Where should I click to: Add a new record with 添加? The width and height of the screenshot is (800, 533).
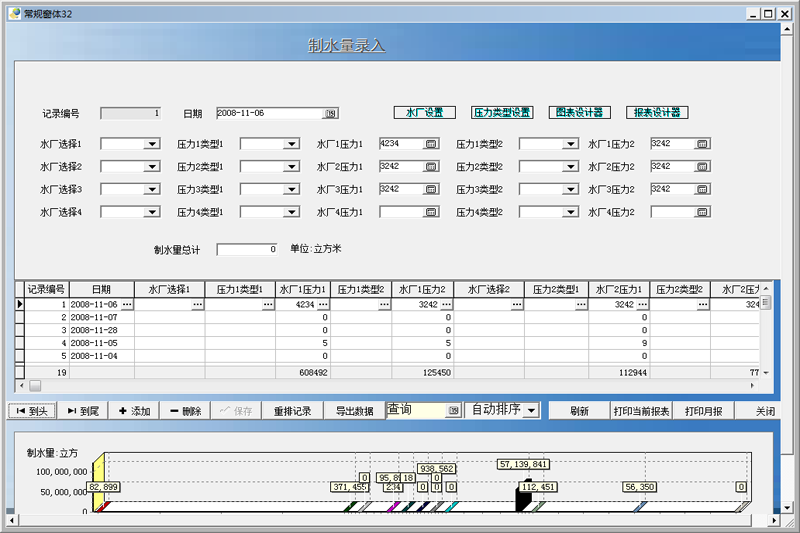(134, 411)
